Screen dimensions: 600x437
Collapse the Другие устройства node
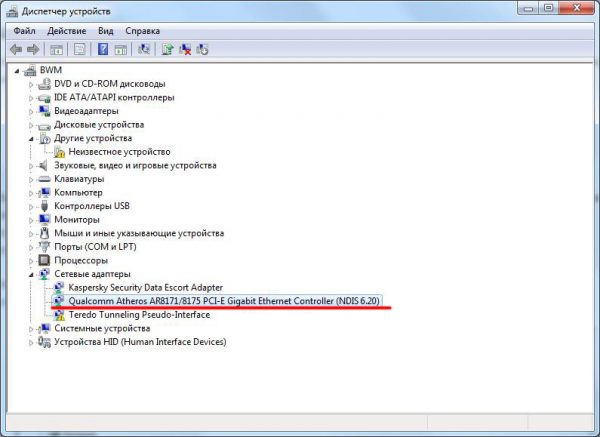[31, 139]
